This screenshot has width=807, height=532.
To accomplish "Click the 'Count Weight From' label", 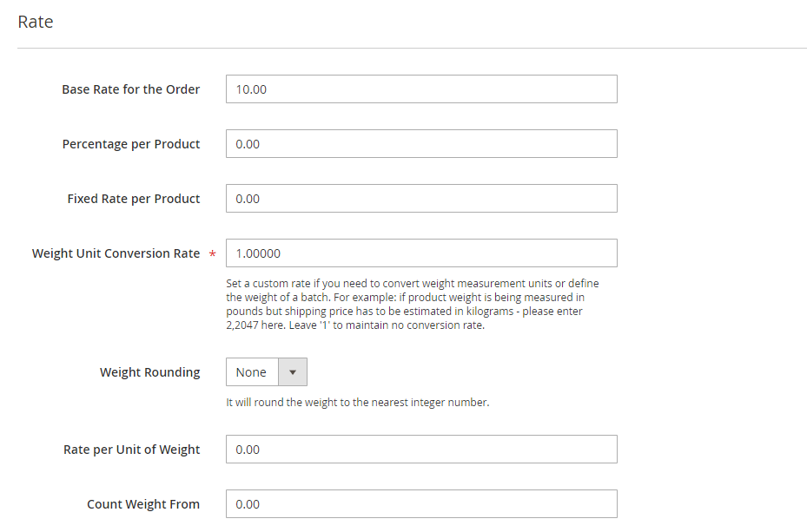I will [x=143, y=504].
